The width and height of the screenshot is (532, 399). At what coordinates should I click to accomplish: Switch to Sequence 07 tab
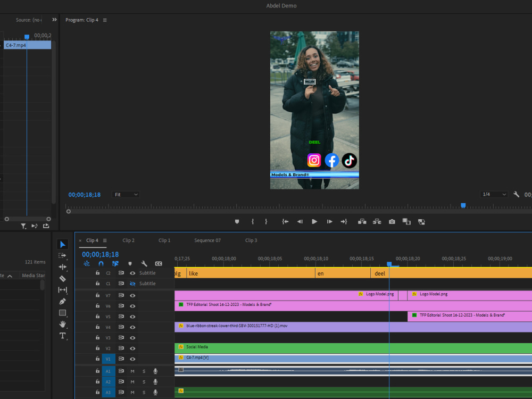(207, 240)
